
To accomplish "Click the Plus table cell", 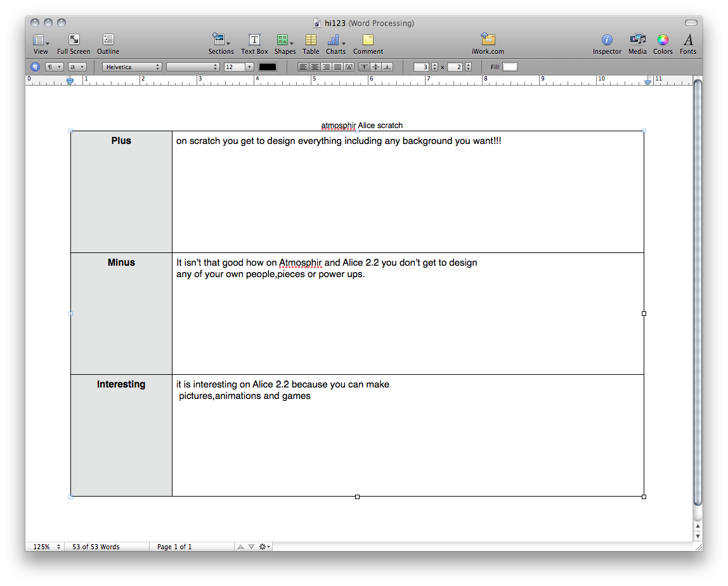I will (x=121, y=192).
